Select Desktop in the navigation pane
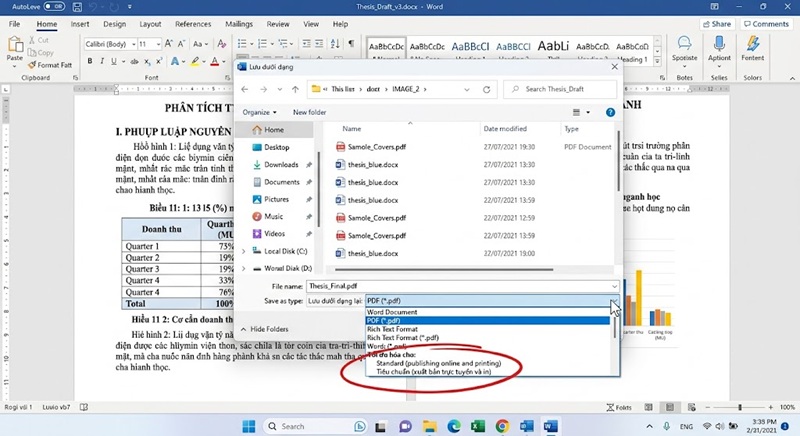Screen dimensions: 800x436 pyautogui.click(x=277, y=147)
